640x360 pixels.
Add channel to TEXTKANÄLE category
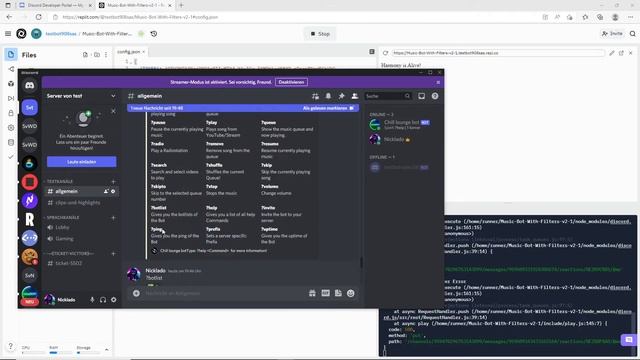coord(113,181)
